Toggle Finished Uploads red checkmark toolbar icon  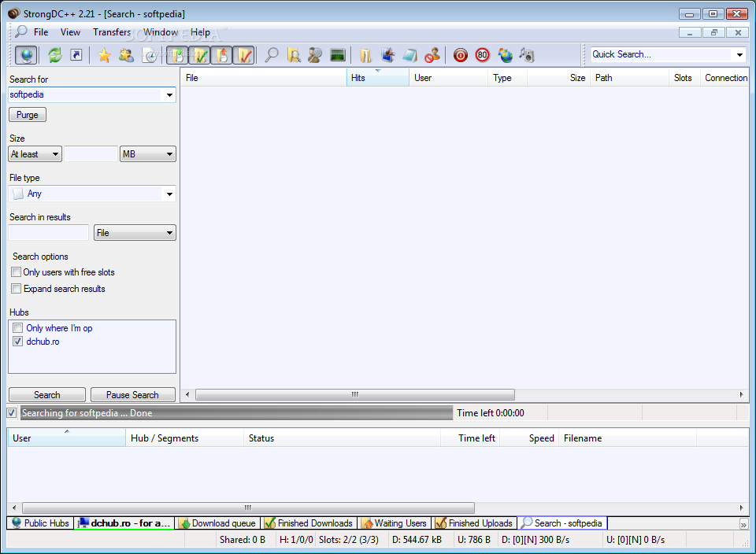pos(244,55)
